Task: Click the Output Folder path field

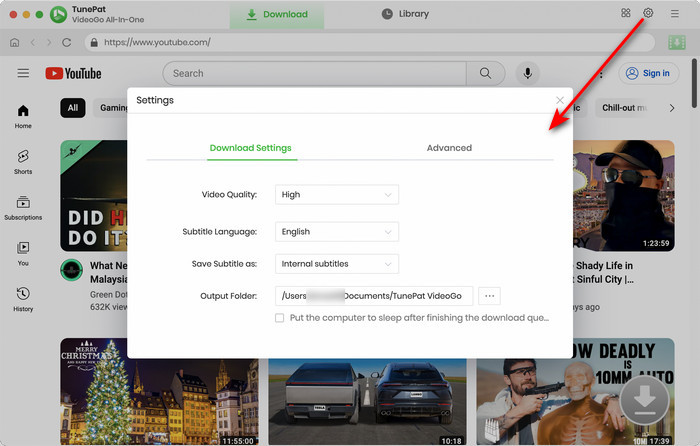Action: (374, 296)
